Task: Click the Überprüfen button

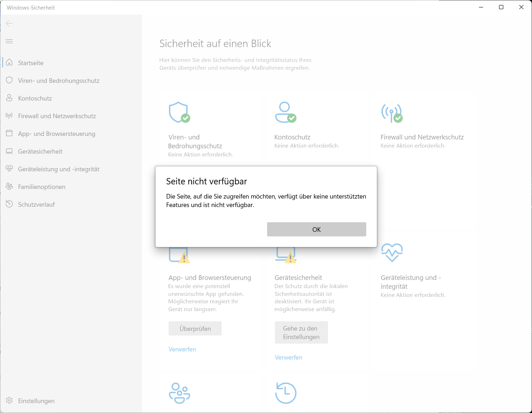Action: point(195,328)
